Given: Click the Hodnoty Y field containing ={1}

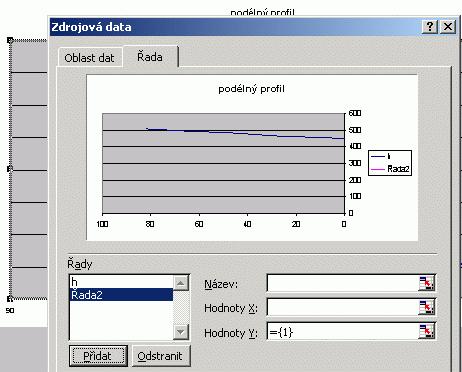Looking at the screenshot, I should [343, 331].
